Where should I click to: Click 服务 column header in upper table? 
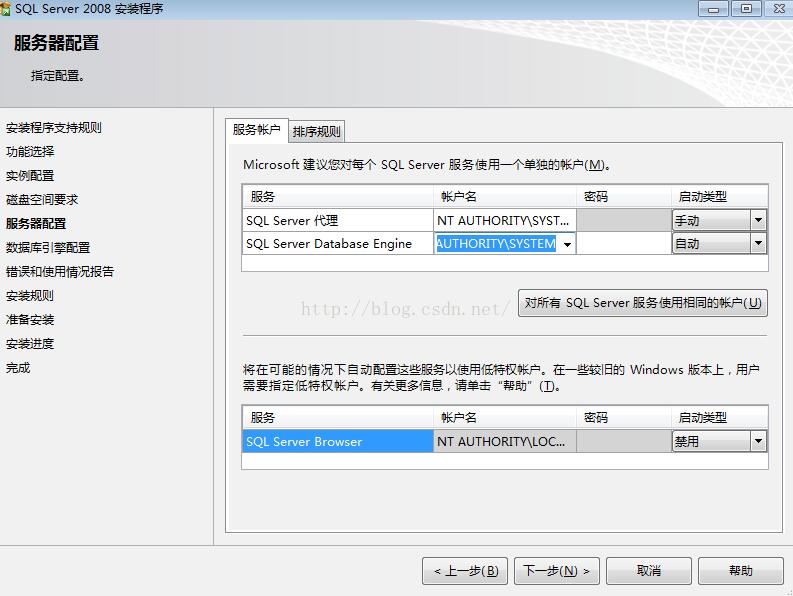338,197
